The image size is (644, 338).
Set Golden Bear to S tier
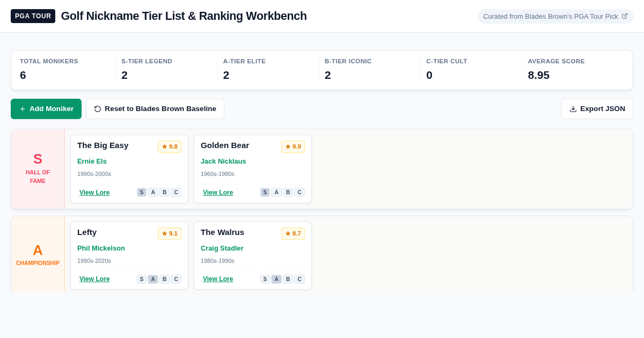(x=265, y=192)
